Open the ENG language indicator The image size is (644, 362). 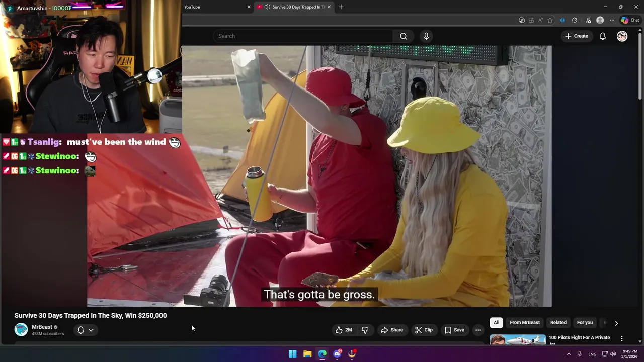coord(592,354)
